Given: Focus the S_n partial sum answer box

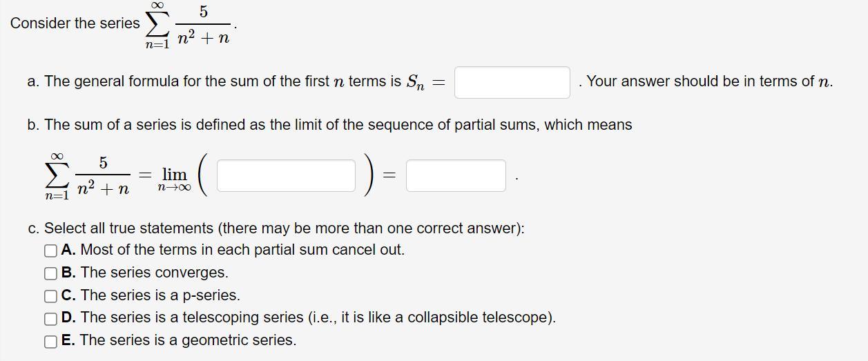Looking at the screenshot, I should click(x=512, y=83).
